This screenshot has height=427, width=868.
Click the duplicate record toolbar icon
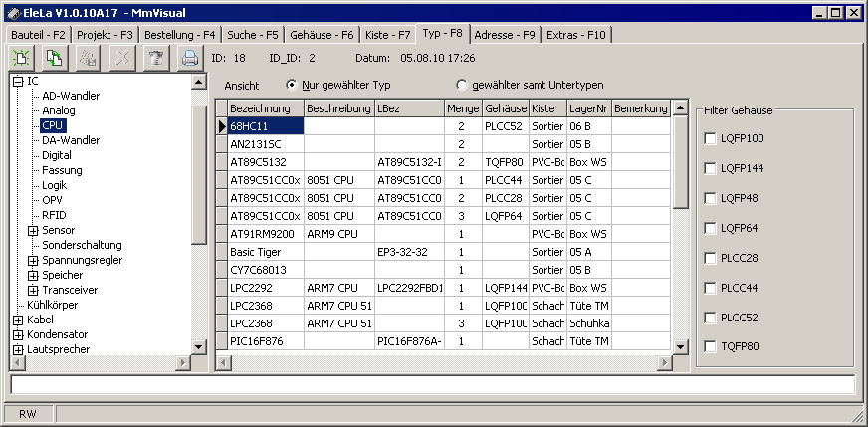(x=55, y=58)
